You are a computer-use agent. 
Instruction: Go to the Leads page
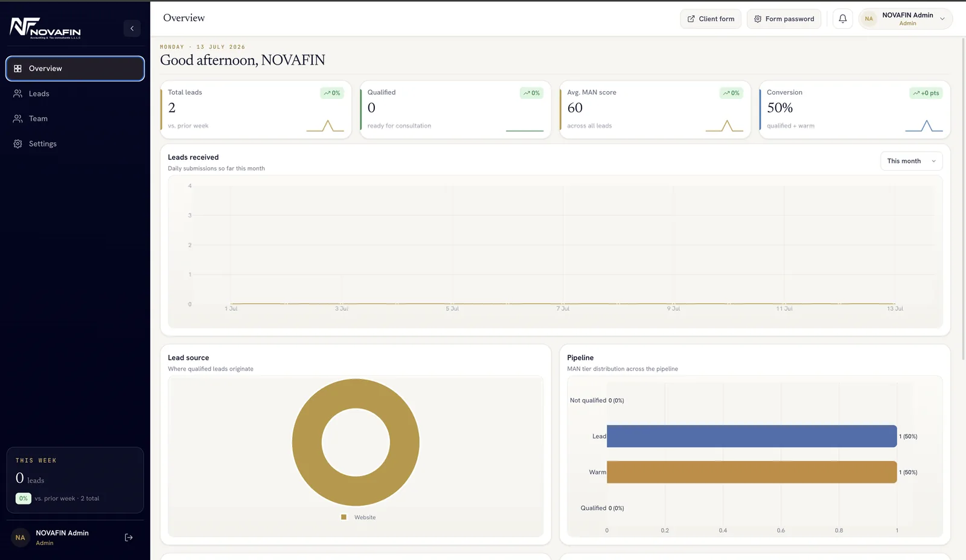75,94
